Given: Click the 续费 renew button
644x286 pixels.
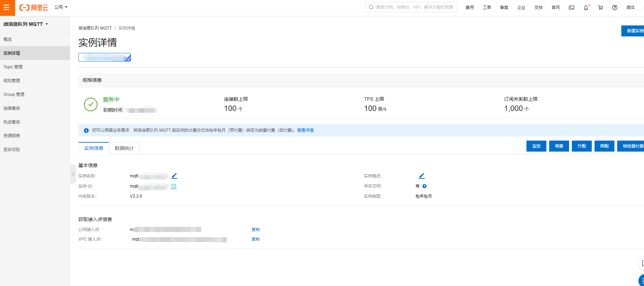Looking at the screenshot, I should [559, 146].
